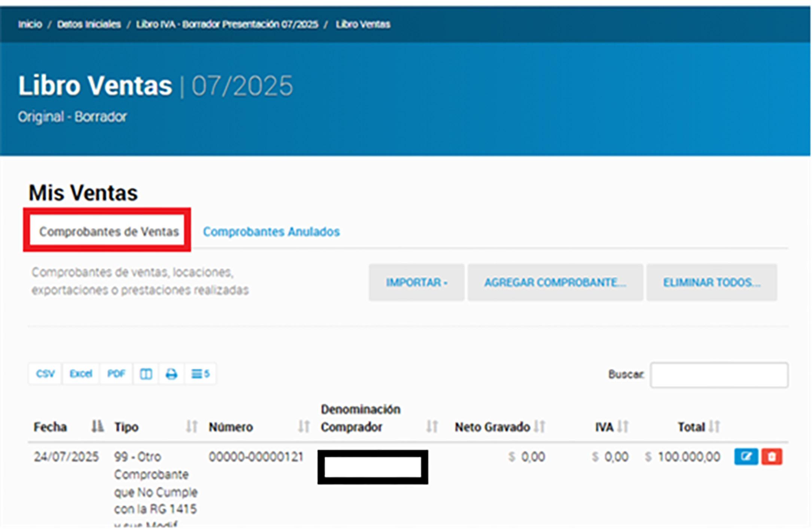Sort by Total column arrows
The image size is (812, 529).
714,427
